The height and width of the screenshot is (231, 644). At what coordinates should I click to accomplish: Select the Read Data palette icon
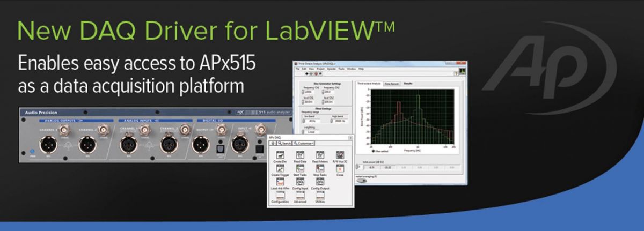(x=301, y=155)
